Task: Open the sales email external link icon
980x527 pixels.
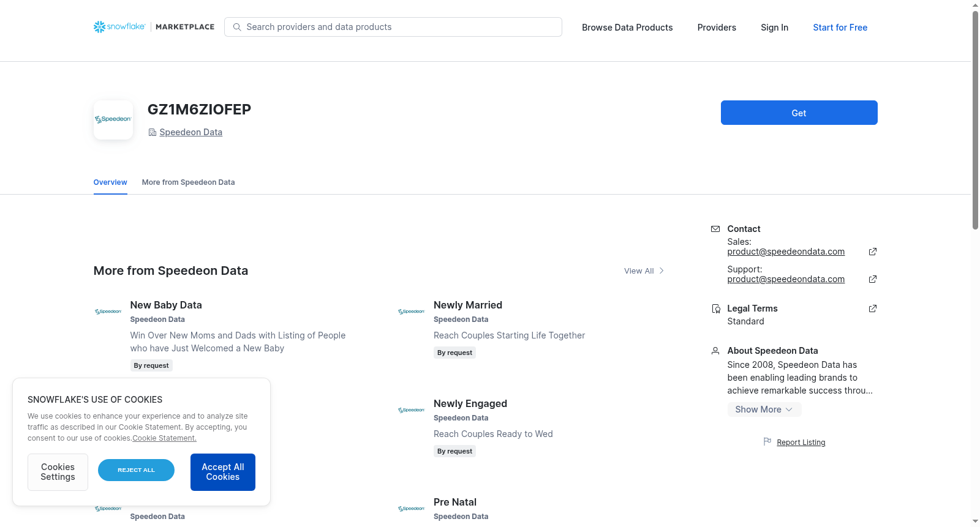Action: [x=873, y=252]
